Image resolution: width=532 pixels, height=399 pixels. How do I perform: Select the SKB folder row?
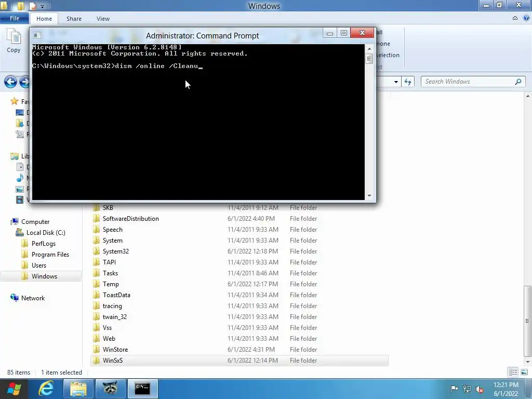click(239, 208)
